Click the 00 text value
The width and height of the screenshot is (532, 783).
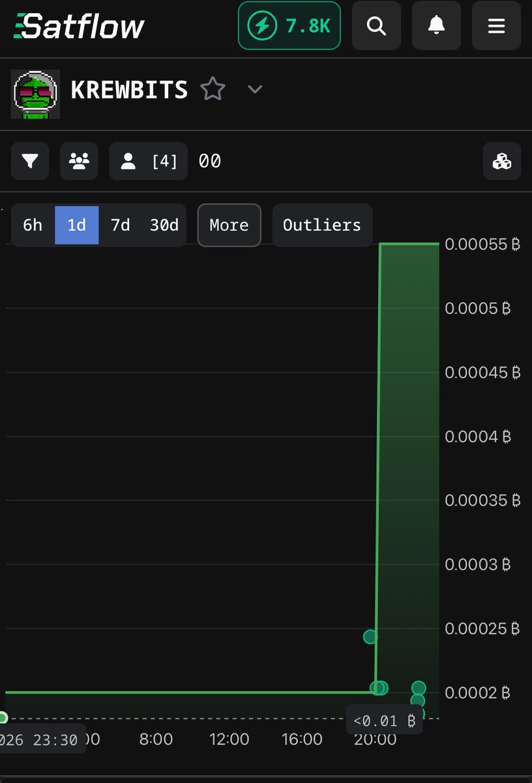pos(209,161)
